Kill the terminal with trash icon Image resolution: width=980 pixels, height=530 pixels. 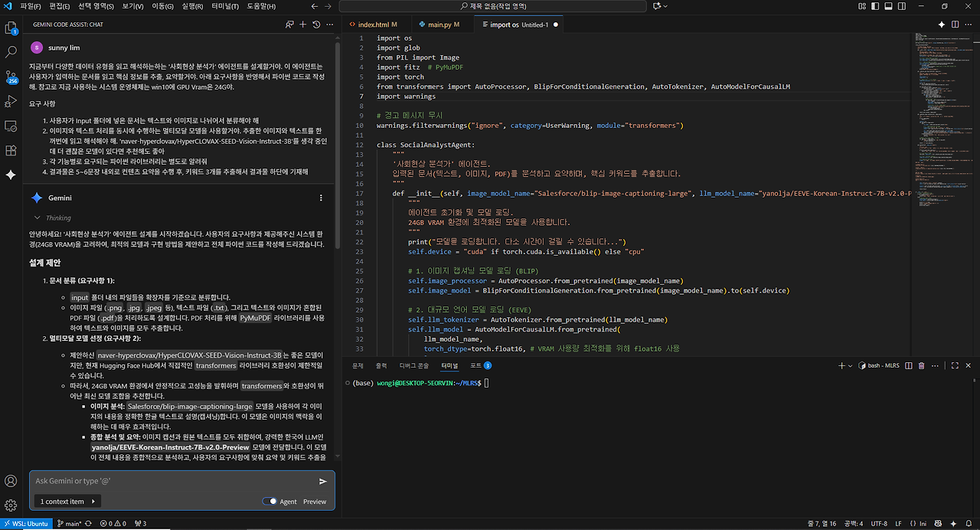(921, 366)
